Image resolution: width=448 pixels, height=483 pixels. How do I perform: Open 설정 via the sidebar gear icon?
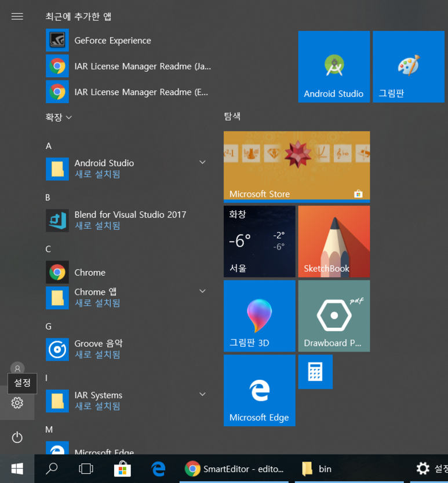(17, 403)
